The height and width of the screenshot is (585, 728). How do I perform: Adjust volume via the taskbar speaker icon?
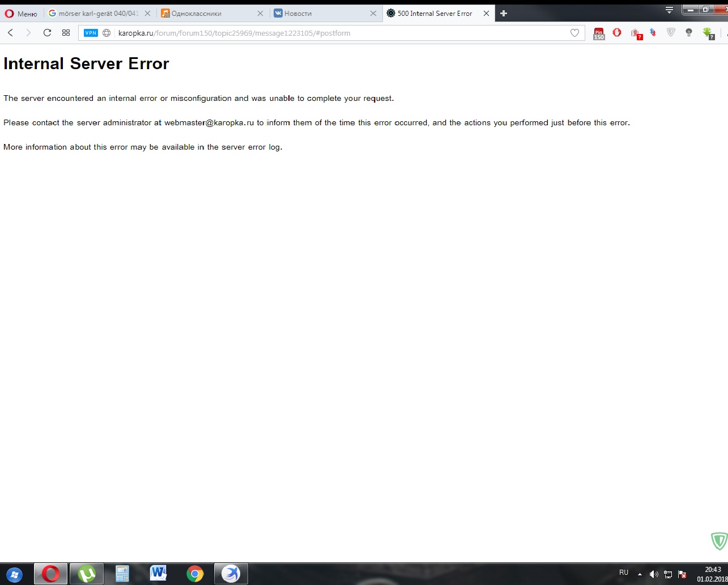[653, 574]
